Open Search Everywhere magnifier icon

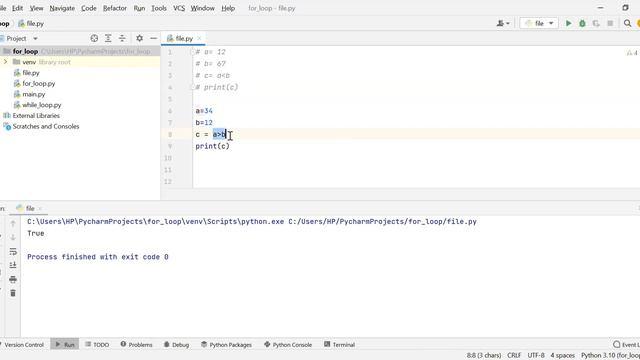[x=627, y=23]
